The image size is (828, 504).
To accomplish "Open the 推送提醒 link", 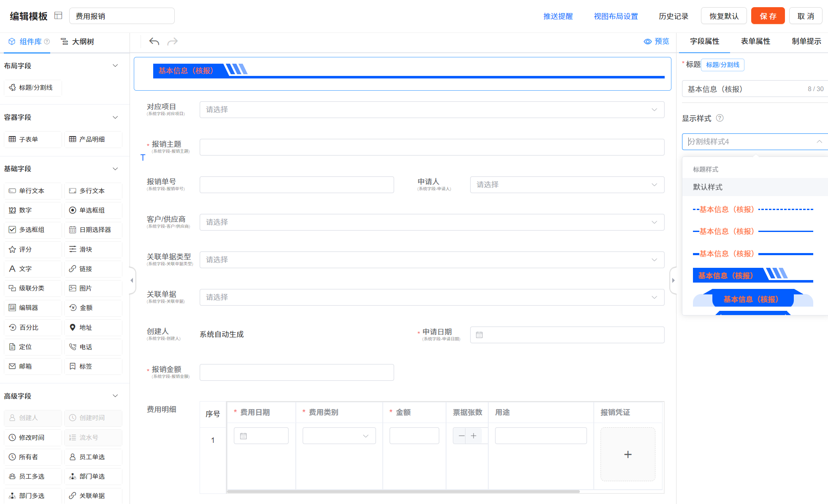I will point(558,16).
